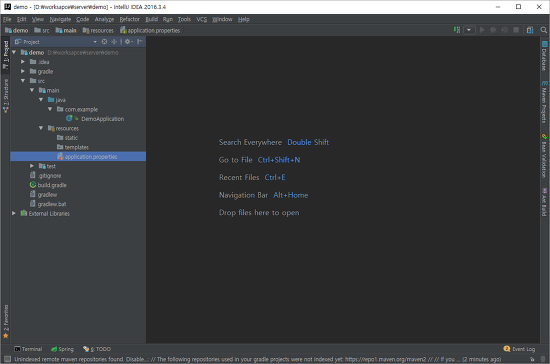Click the Hide Project panel icon
The image size is (550, 364).
point(140,42)
